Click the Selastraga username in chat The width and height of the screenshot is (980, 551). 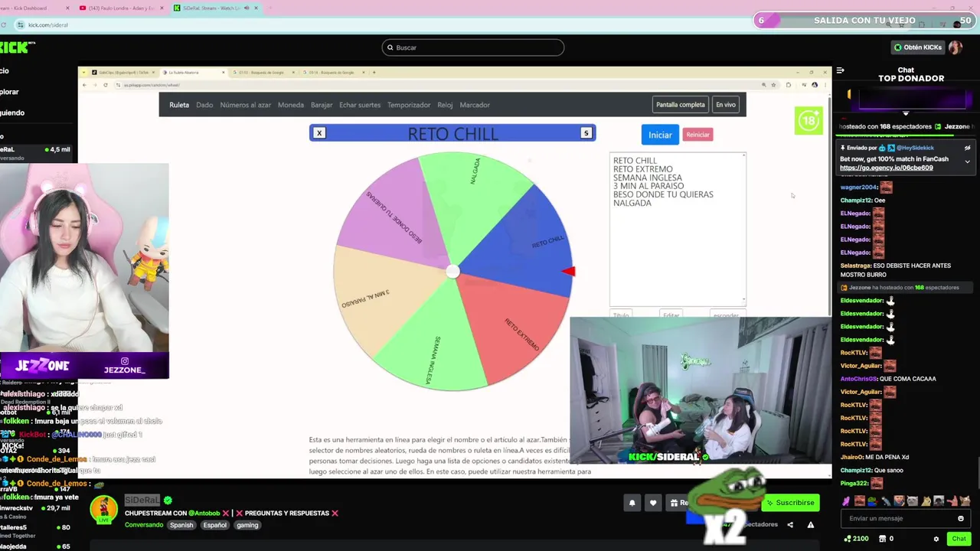(856, 266)
